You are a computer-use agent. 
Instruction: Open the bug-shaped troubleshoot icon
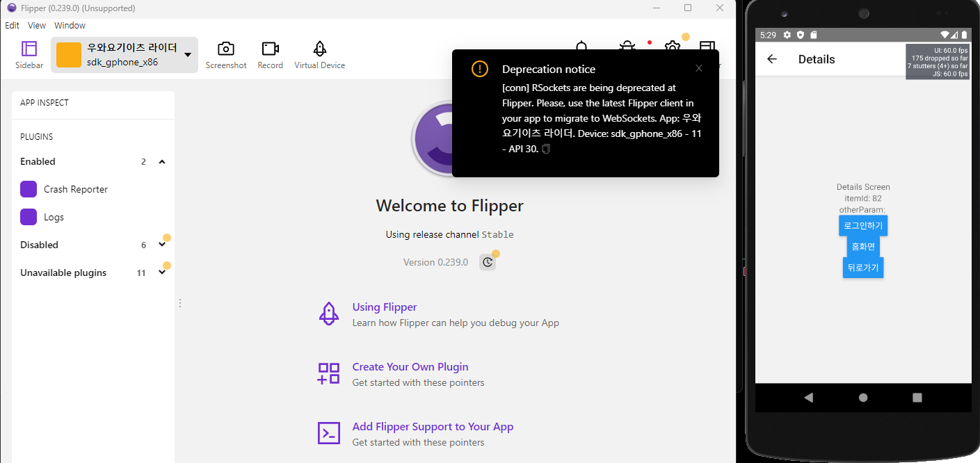tap(627, 45)
